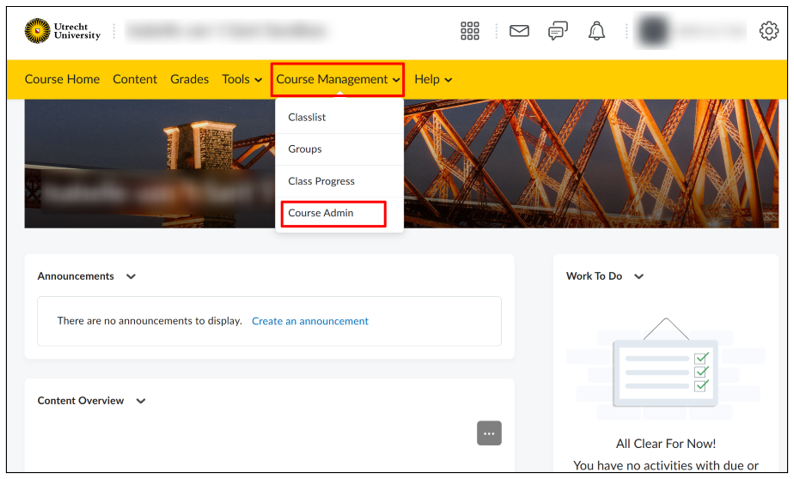Click the blurred course title in header

coord(226,31)
